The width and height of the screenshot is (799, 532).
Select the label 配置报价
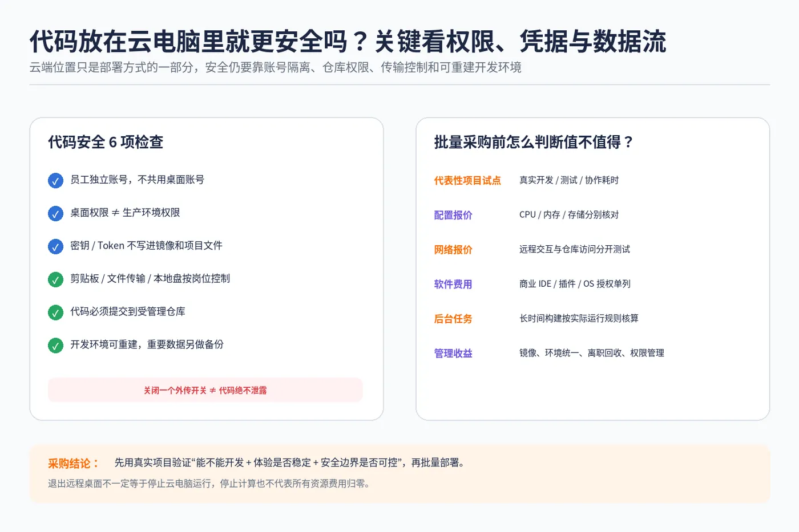pos(453,215)
